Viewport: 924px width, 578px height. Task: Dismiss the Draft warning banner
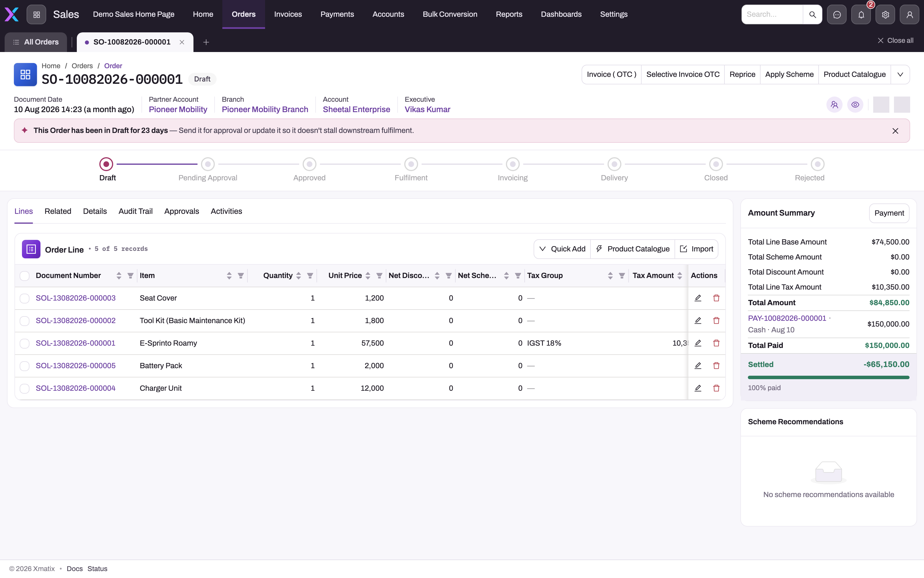click(x=895, y=131)
